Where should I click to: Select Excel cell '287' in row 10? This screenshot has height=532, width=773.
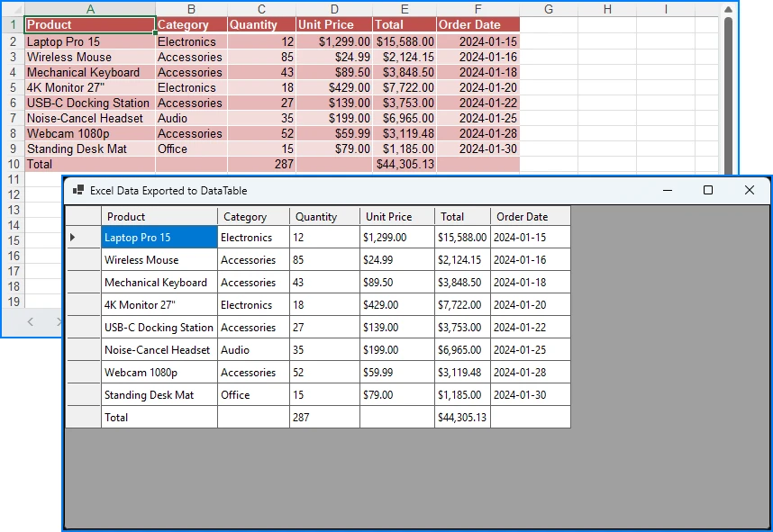pyautogui.click(x=261, y=164)
